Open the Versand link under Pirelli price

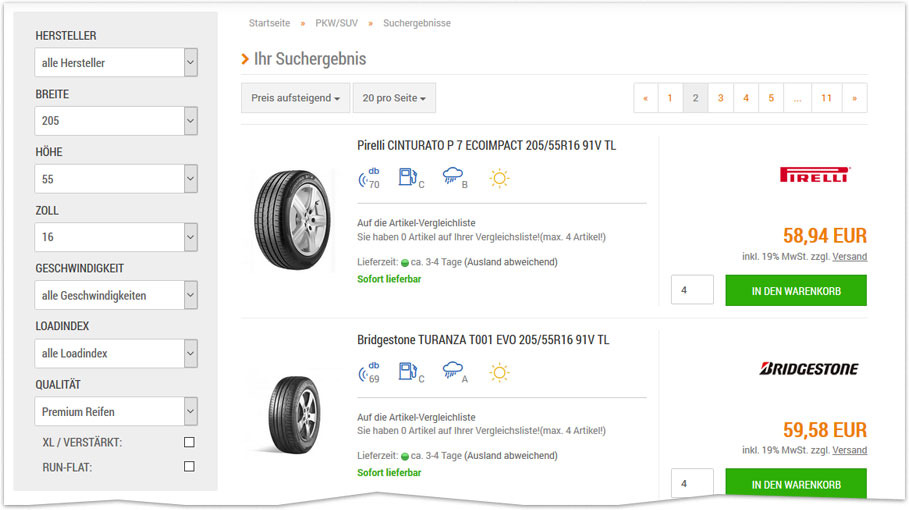tap(850, 257)
